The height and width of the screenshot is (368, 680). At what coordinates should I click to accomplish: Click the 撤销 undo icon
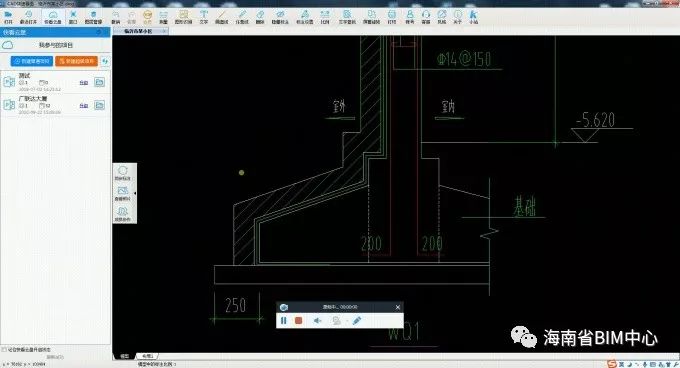[x=115, y=17]
